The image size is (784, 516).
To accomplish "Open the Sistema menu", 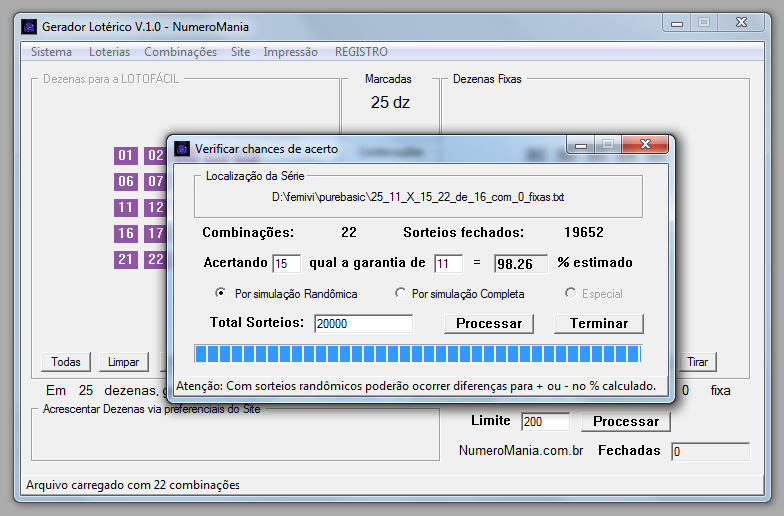I will 52,52.
